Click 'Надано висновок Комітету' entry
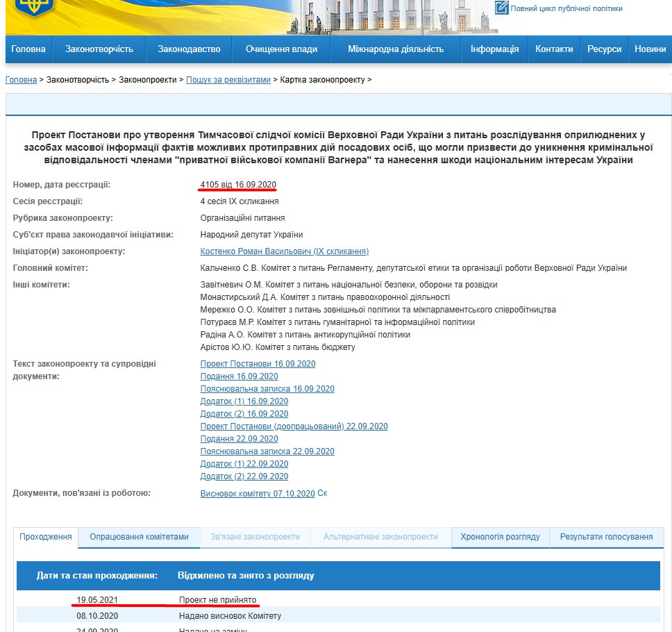This screenshot has height=632, width=672. tap(230, 616)
